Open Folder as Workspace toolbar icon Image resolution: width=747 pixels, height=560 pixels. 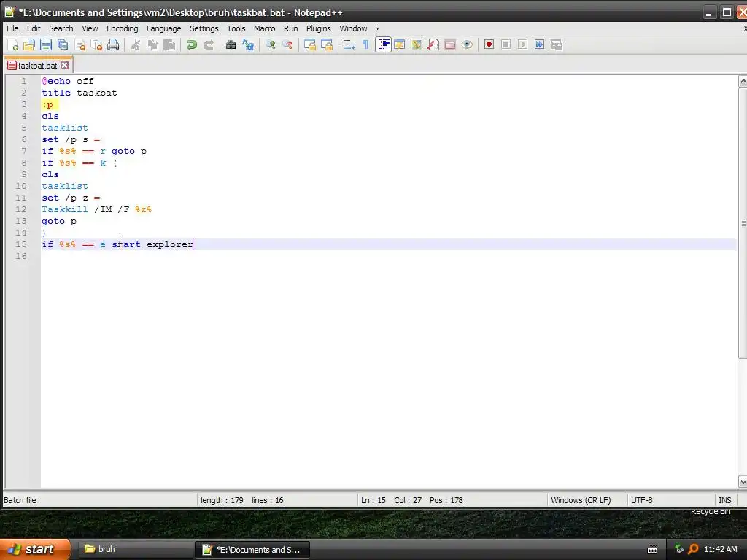[x=450, y=44]
